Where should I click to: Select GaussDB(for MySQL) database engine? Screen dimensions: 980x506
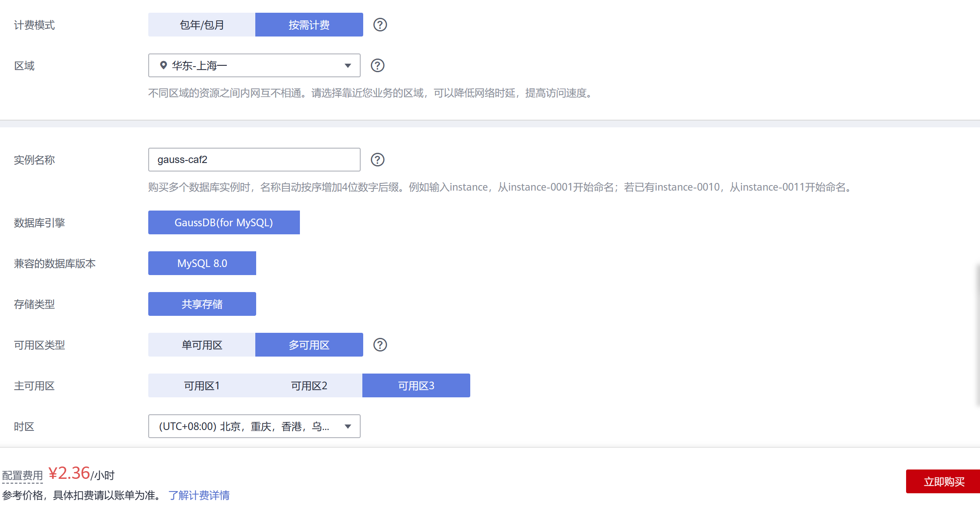coord(224,222)
